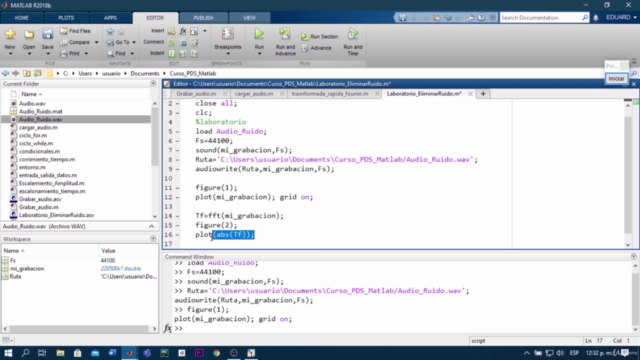This screenshot has height=360, width=640.
Task: Click Find Files in the ribbon
Action: [75, 31]
